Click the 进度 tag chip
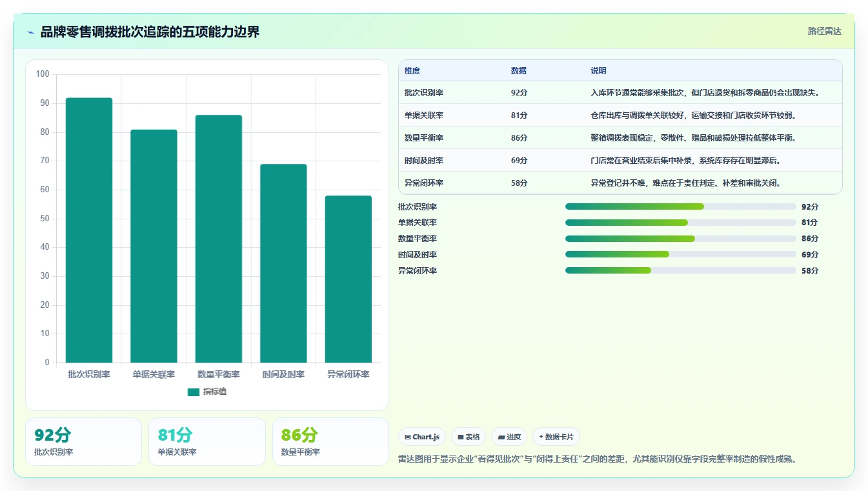This screenshot has height=491, width=868. (x=509, y=437)
